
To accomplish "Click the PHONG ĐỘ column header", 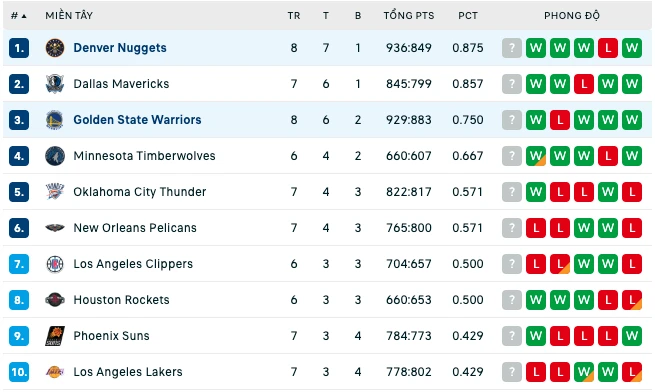I will pos(572,16).
